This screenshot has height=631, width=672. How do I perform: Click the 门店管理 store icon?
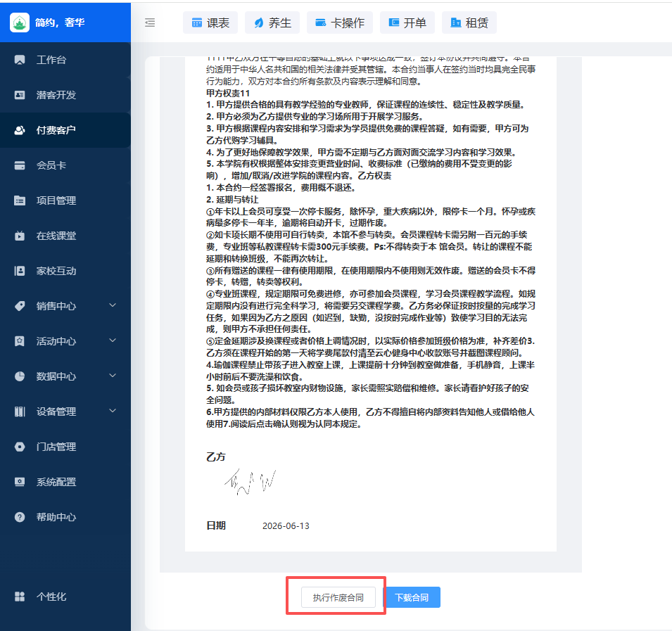(20, 447)
